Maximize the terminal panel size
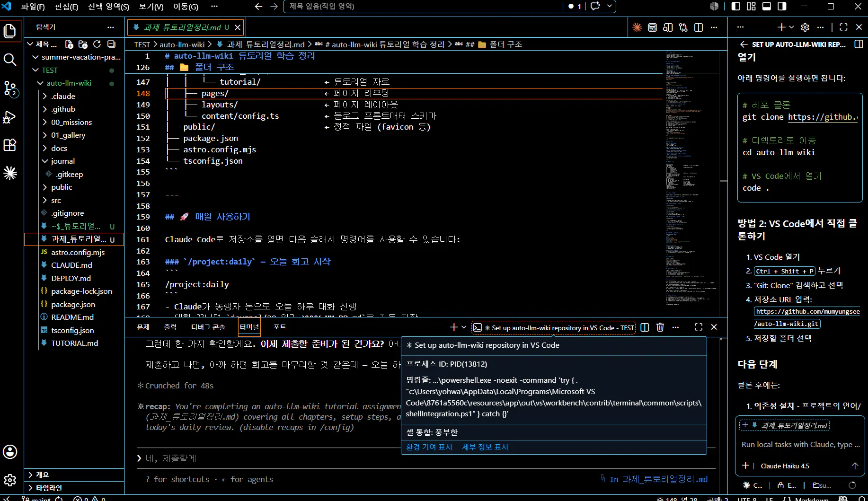The image size is (868, 501). [x=699, y=327]
